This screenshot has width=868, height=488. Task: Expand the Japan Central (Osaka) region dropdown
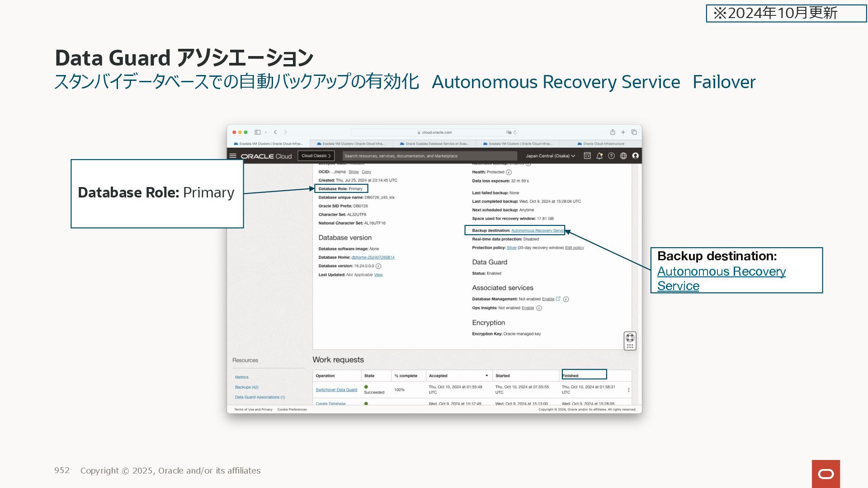point(550,156)
